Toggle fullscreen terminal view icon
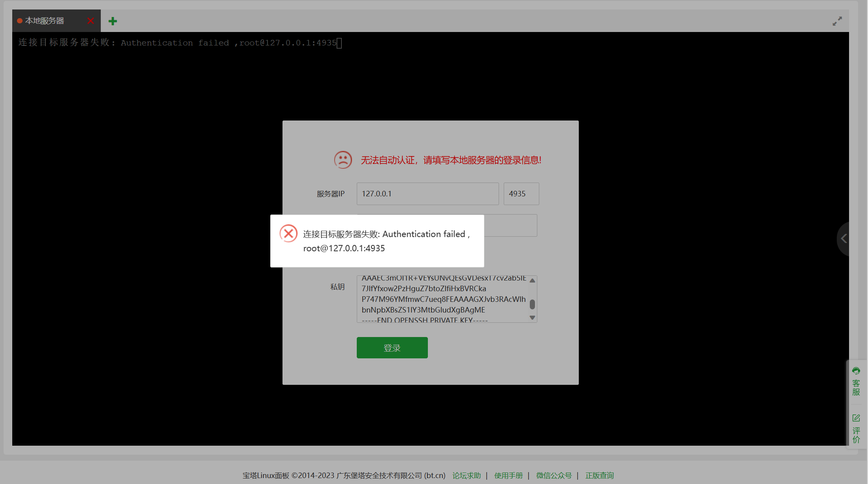This screenshot has height=484, width=868. pos(837,21)
